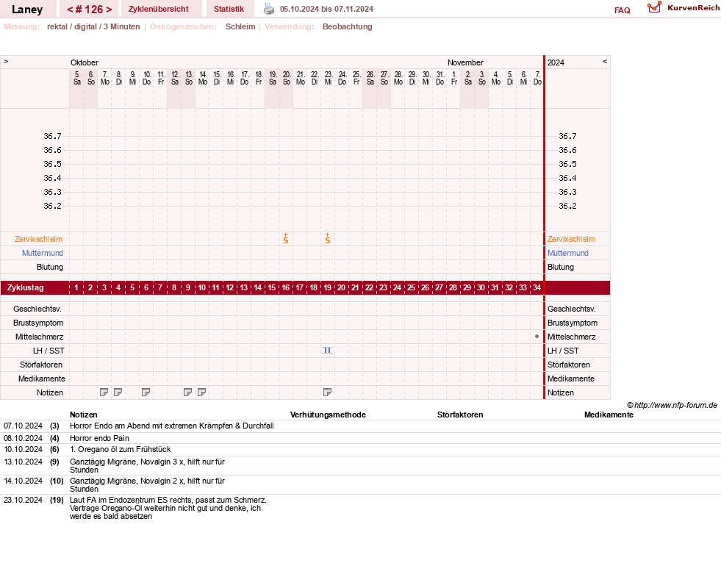
Task: Click 'Verhütungsmethode' column header
Action: coord(328,415)
